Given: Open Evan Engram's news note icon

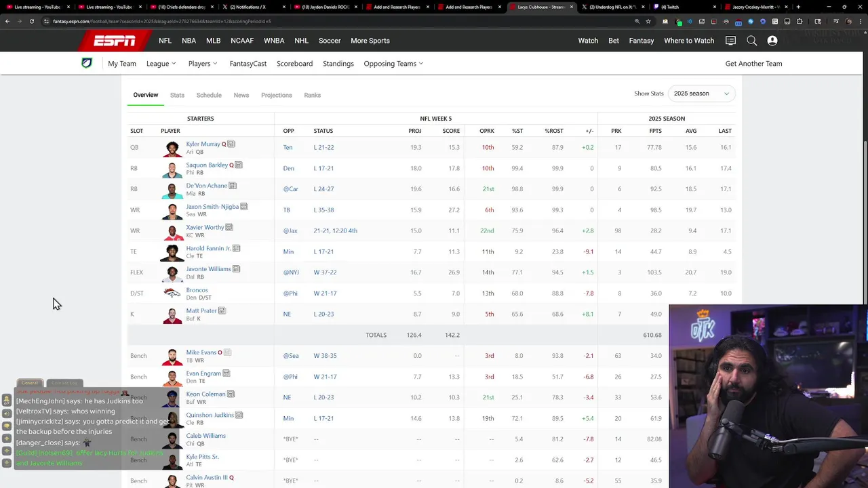Looking at the screenshot, I should click(x=226, y=373).
